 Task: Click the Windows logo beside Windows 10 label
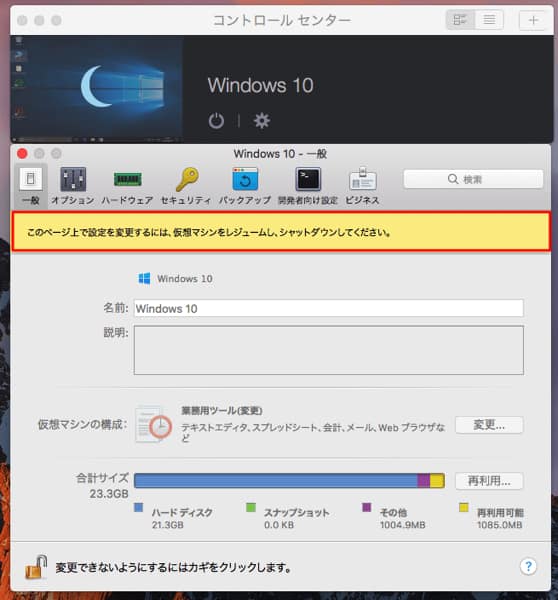144,279
